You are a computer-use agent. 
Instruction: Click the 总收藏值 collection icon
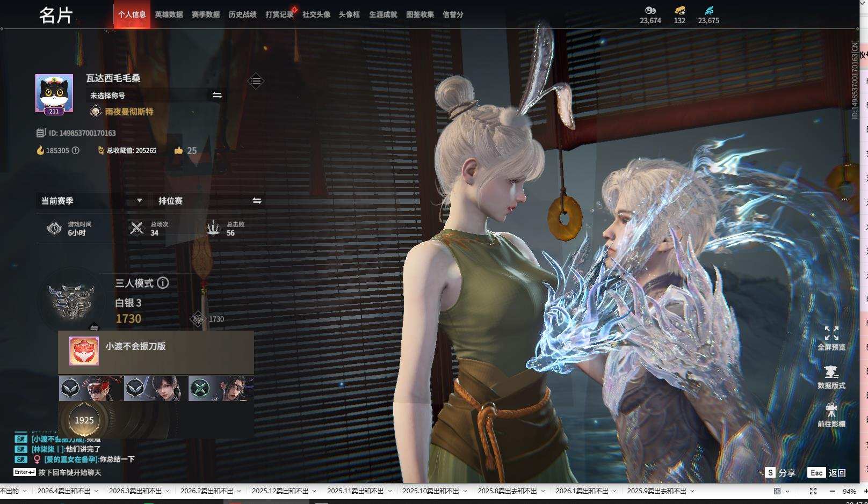click(x=101, y=150)
